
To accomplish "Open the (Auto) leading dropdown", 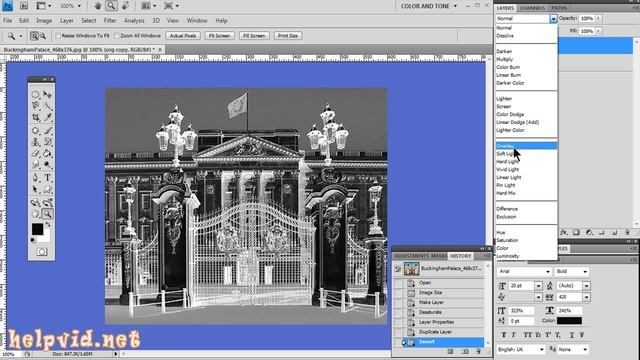I will coord(586,286).
